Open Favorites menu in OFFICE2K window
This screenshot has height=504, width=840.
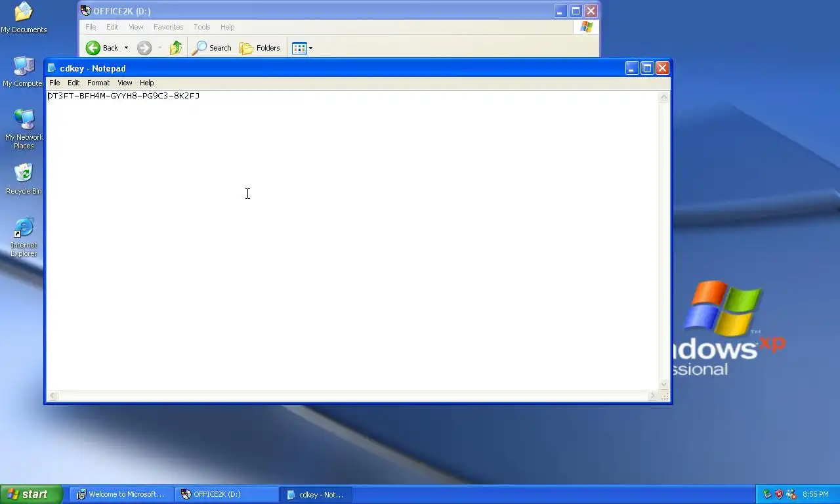pyautogui.click(x=168, y=27)
